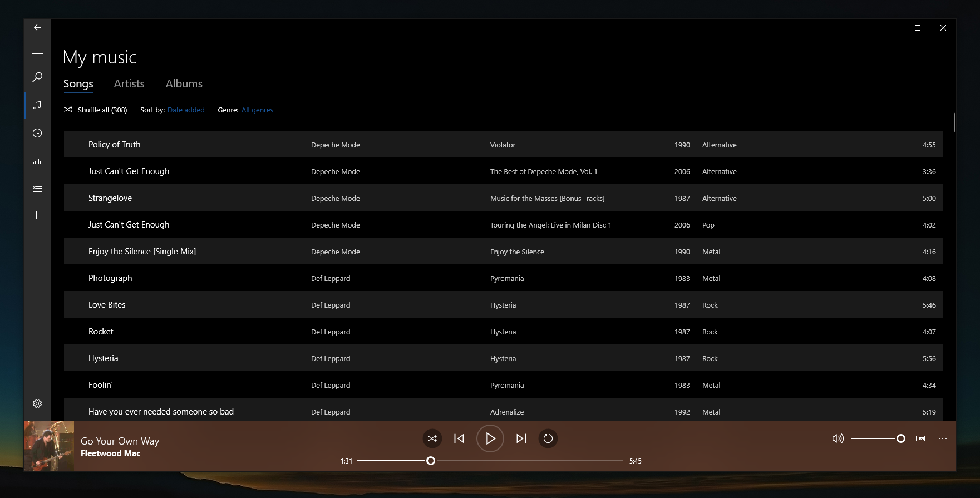Switch to the Artists tab
The image size is (980, 498).
129,83
